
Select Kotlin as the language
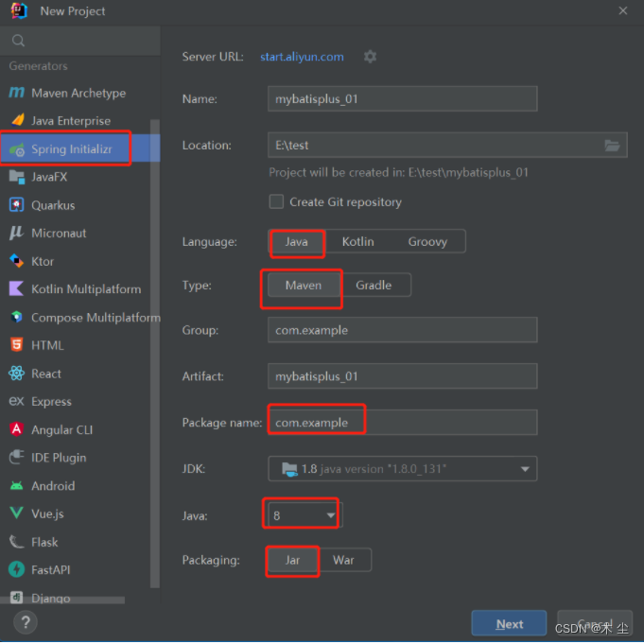pyautogui.click(x=358, y=241)
